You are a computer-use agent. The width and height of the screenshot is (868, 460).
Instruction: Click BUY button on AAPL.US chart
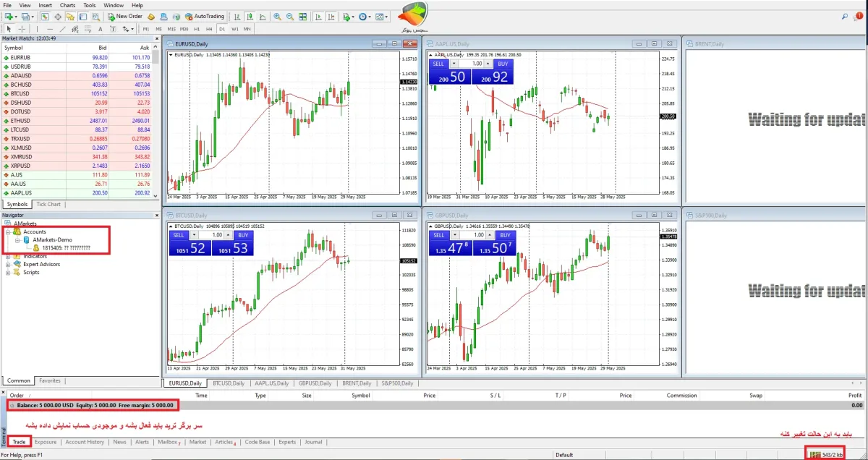[503, 64]
